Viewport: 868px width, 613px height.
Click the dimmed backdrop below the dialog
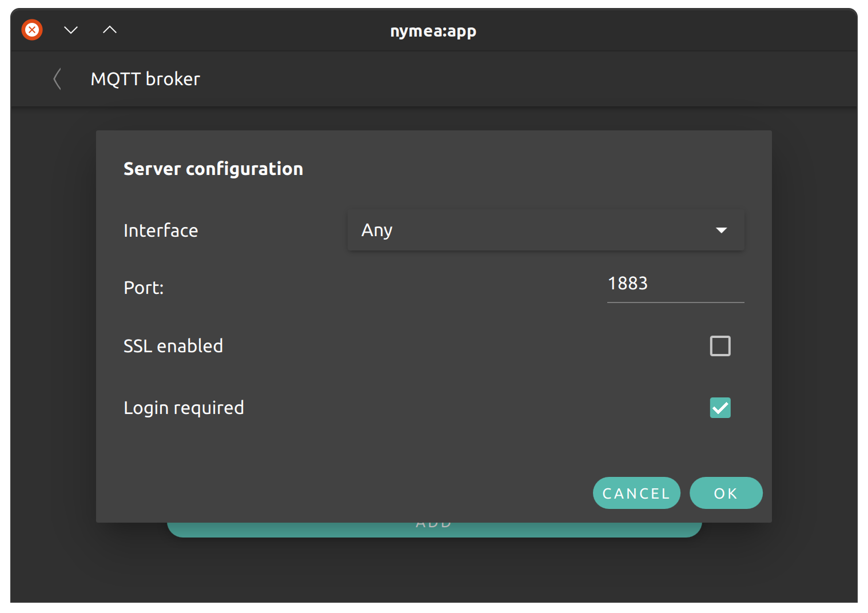coord(433,570)
